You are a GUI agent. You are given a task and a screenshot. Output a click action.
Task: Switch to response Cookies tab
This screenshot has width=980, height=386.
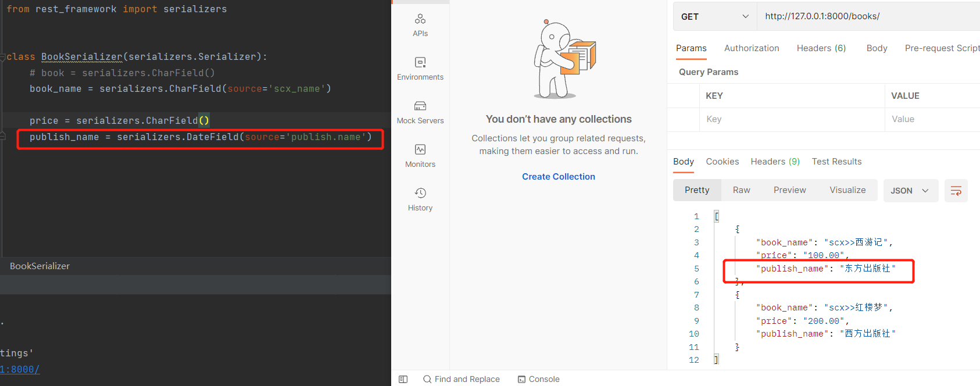[x=722, y=162]
